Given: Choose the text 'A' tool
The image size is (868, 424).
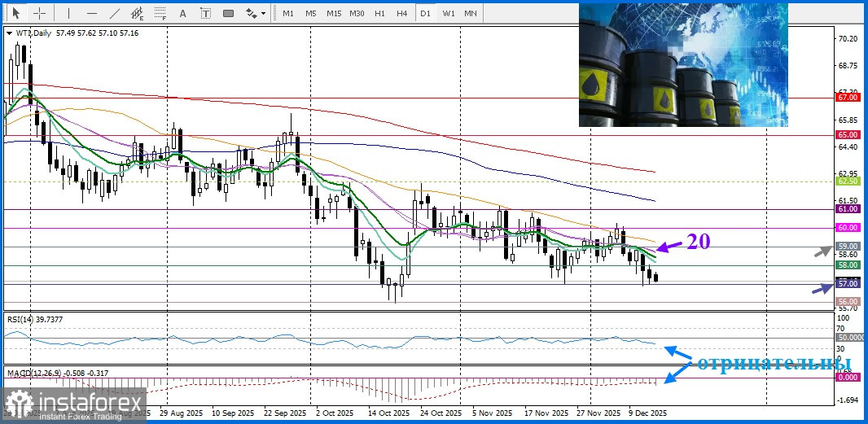Looking at the screenshot, I should pyautogui.click(x=182, y=13).
